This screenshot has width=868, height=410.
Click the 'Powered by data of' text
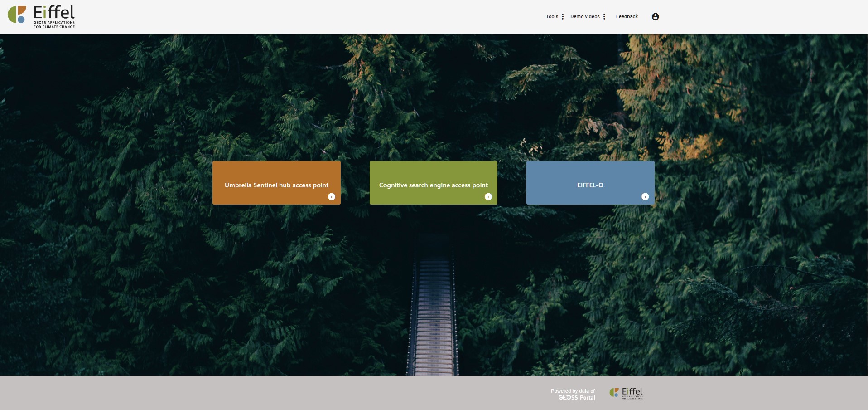(x=573, y=391)
